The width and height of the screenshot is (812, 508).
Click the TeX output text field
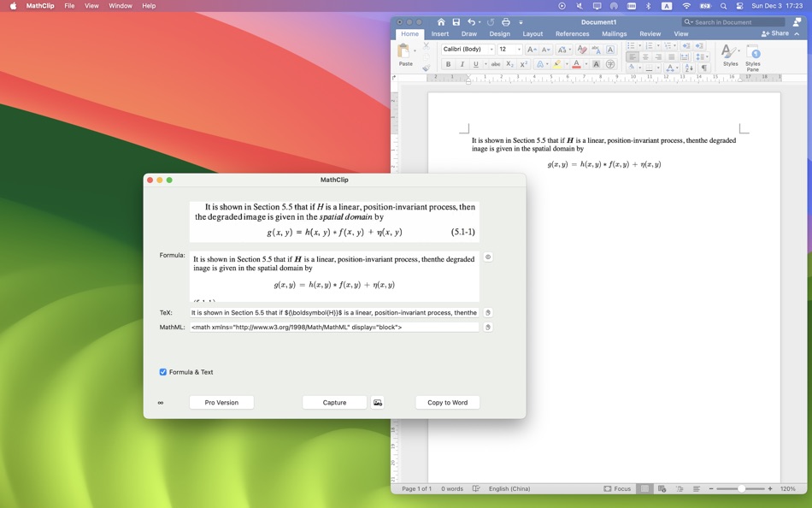[x=334, y=312]
